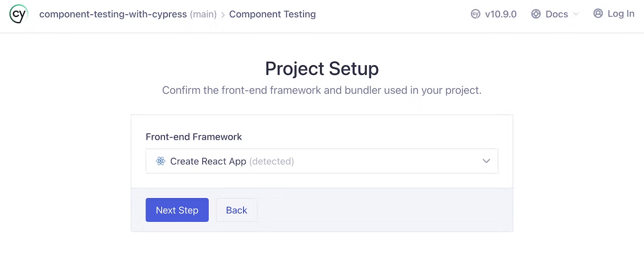Open the Docs menu label

coord(557,14)
